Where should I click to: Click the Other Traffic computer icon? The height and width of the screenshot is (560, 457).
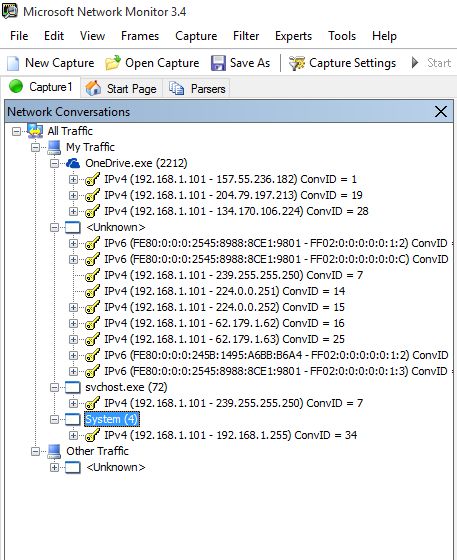pos(54,451)
